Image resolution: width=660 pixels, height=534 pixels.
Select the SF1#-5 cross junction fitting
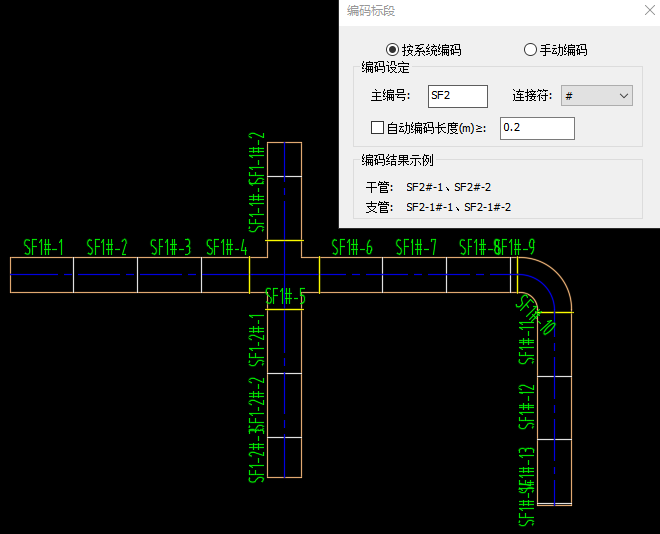tap(285, 274)
